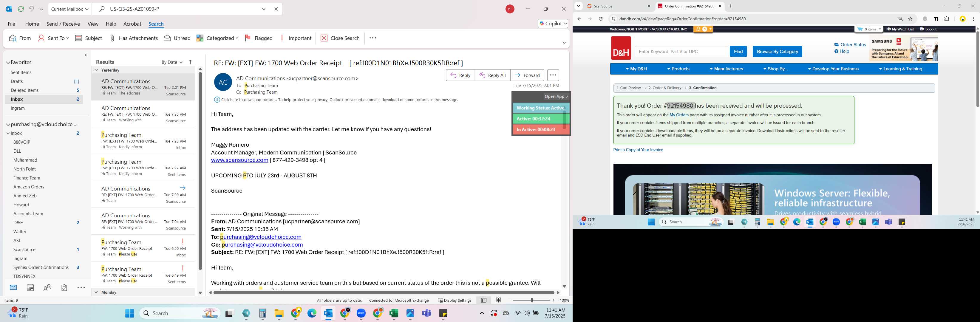Image resolution: width=980 pixels, height=322 pixels.
Task: Reload the D&H page in browser
Action: point(601,18)
